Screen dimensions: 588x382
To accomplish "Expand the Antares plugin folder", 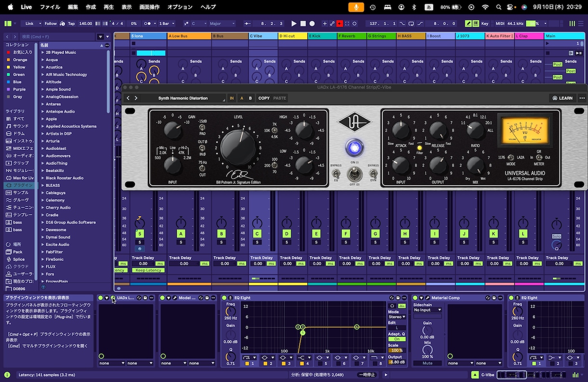I will (42, 104).
